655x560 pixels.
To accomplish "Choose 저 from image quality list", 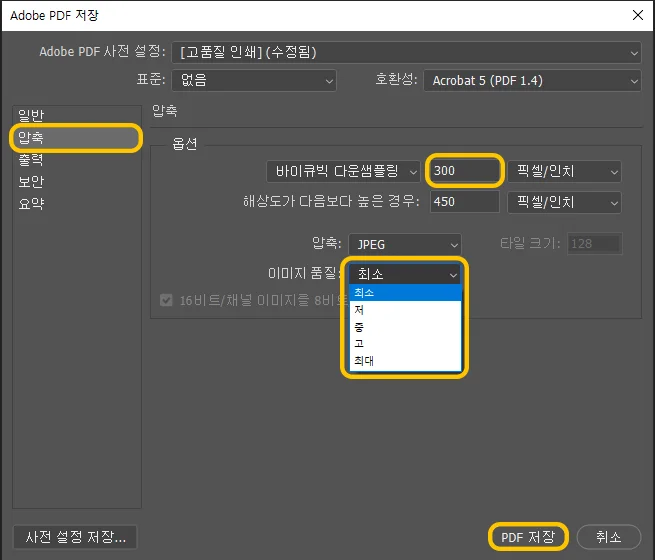I will point(405,310).
